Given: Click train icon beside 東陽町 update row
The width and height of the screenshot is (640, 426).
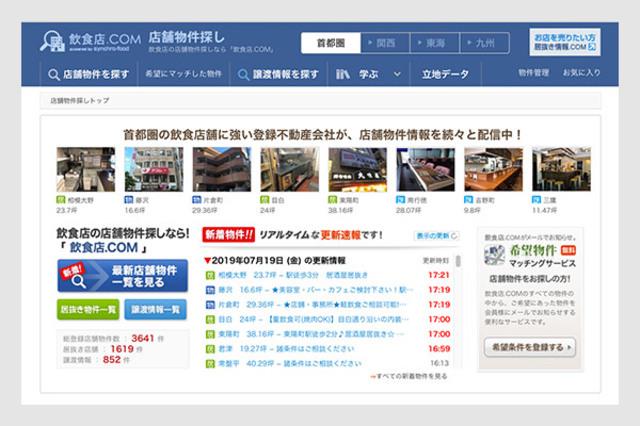Looking at the screenshot, I should (x=210, y=334).
